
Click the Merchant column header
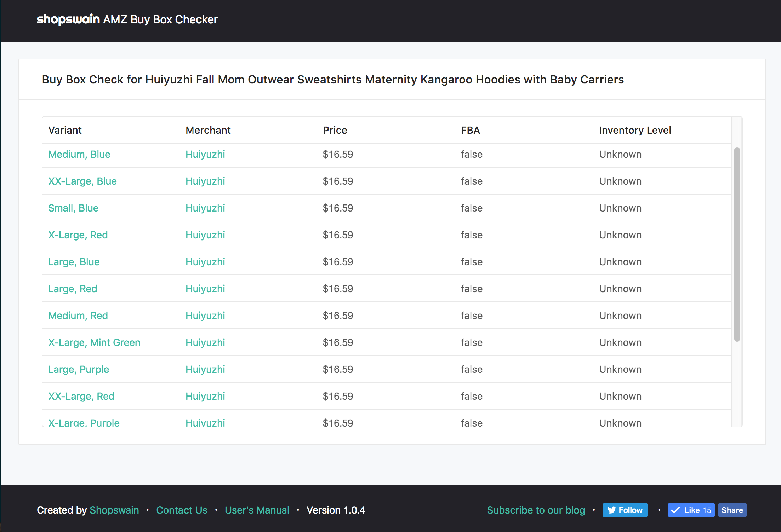pos(208,130)
